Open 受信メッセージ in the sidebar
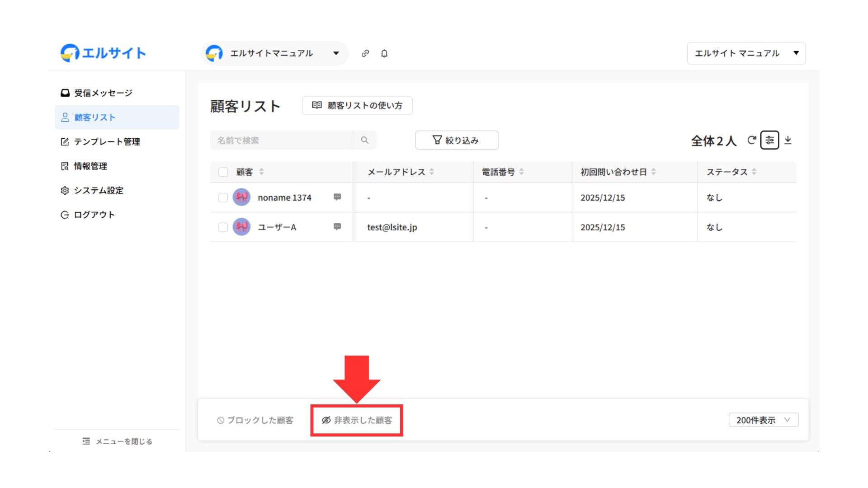 [103, 93]
